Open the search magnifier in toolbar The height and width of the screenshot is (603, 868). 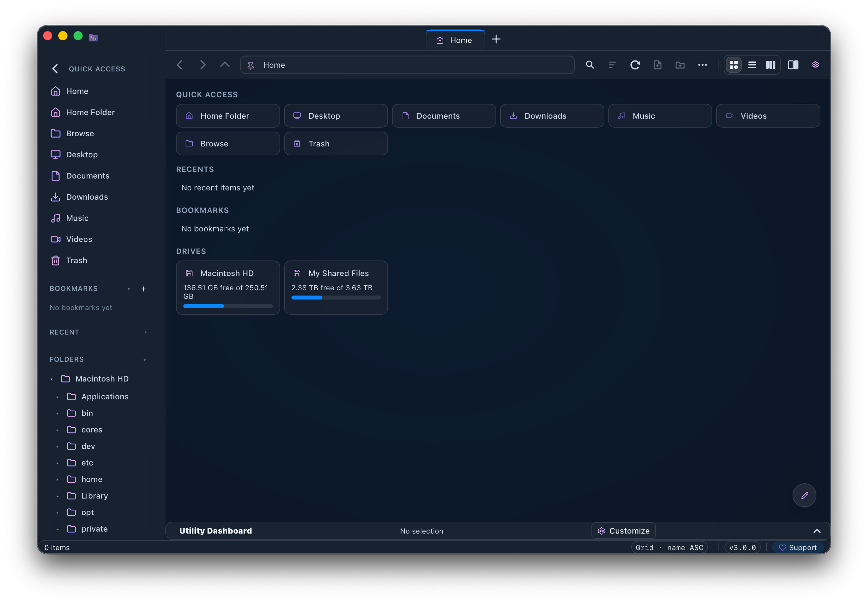(590, 65)
